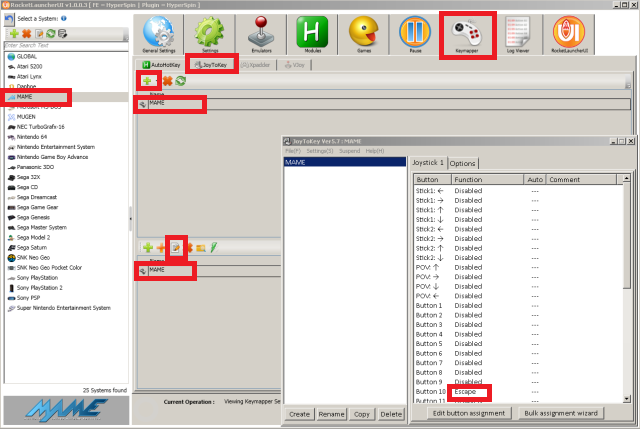The image size is (640, 429).
Task: Open JoyToKey File(F) menu
Action: pyautogui.click(x=293, y=151)
